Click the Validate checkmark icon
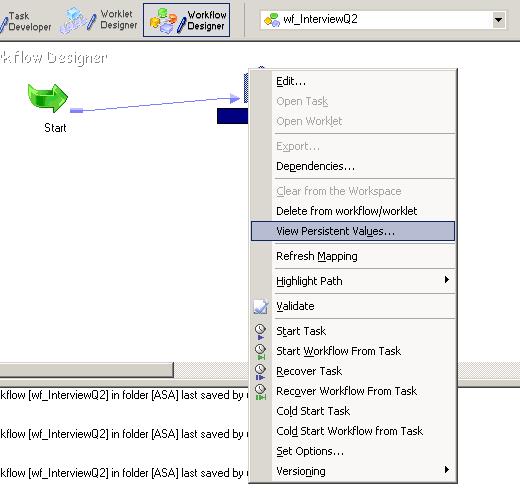Screen dimensions: 520x502 click(260, 306)
